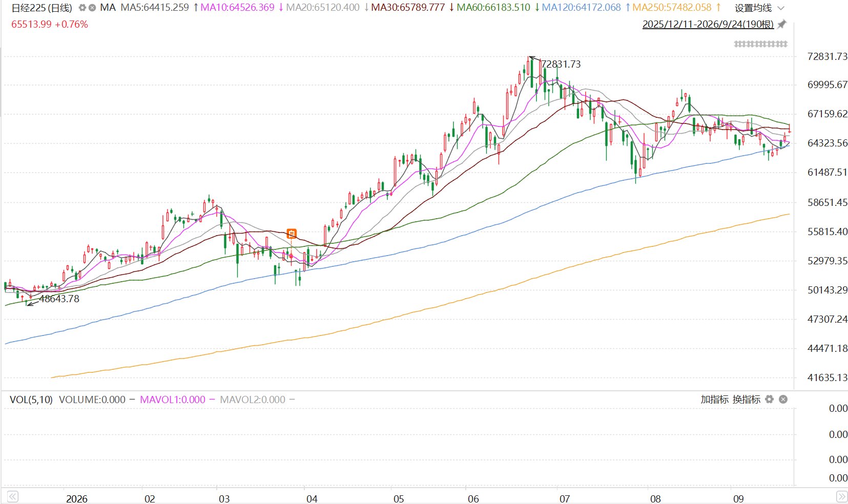
Task: Click the MA120:64172.068 blue label
Action: click(x=581, y=8)
